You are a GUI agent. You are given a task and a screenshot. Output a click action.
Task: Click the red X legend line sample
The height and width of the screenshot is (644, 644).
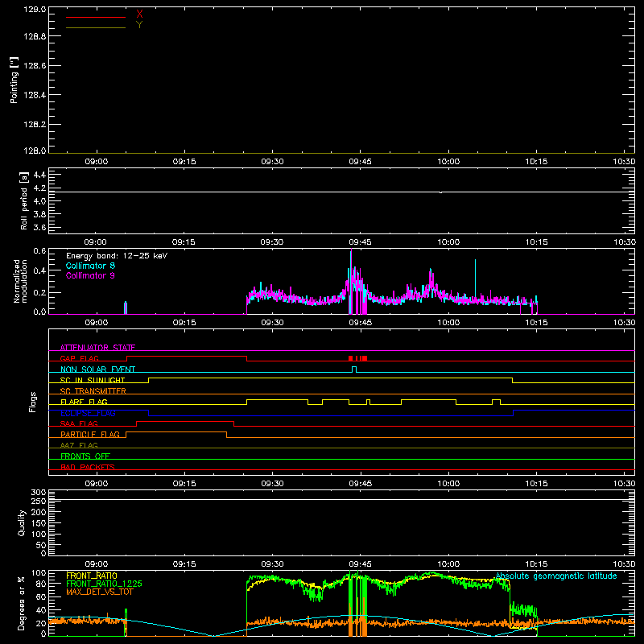pos(96,17)
